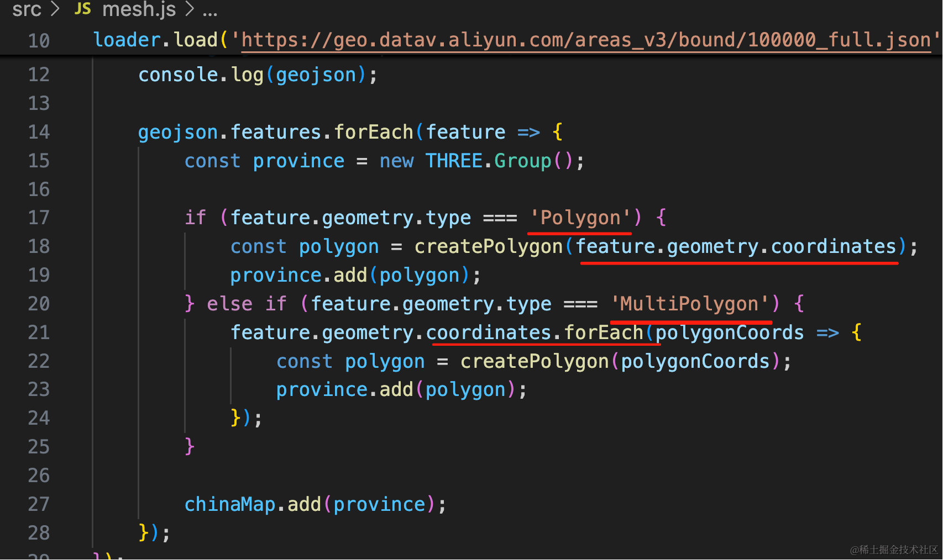943x560 pixels.
Task: Click the chevron between src and mesh.js
Action: tap(55, 9)
